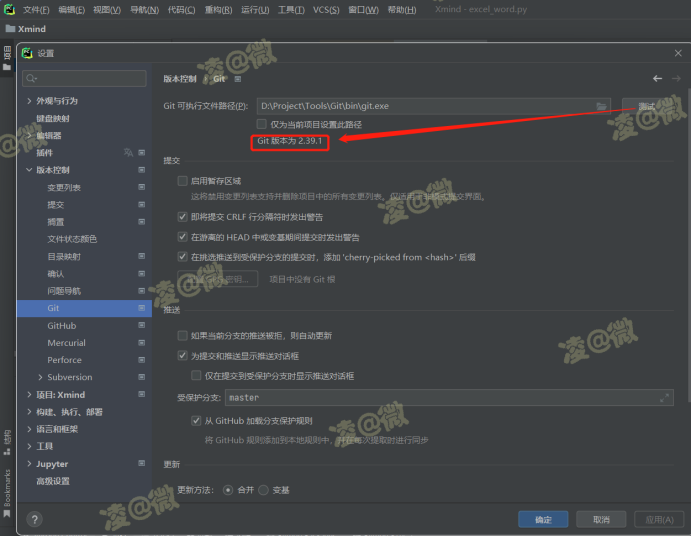Expand the Subversion settings node
The height and width of the screenshot is (536, 692).
[x=40, y=377]
